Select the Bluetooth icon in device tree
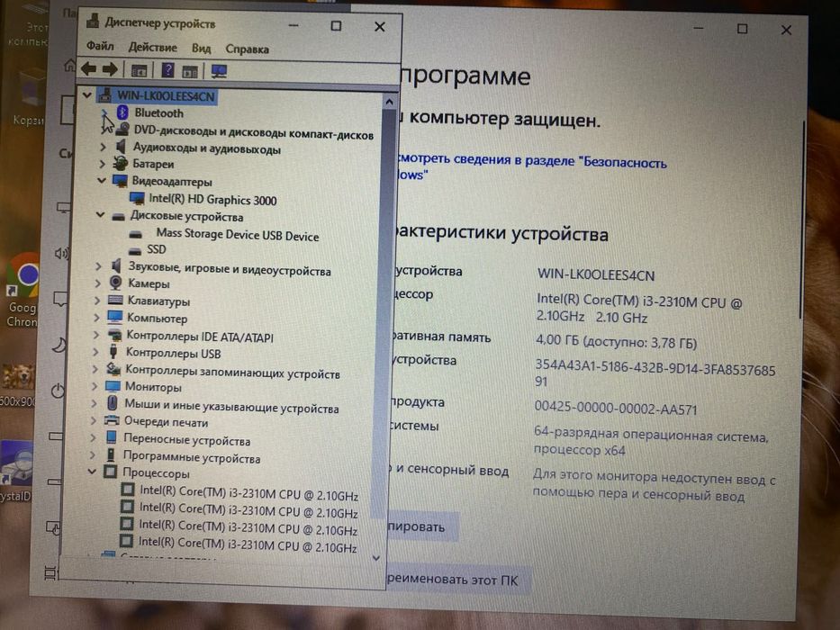The width and height of the screenshot is (840, 630). click(x=122, y=112)
